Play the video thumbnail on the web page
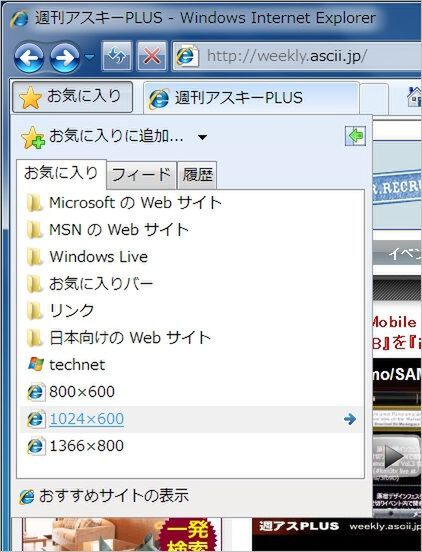This screenshot has width=422, height=552. tap(393, 457)
